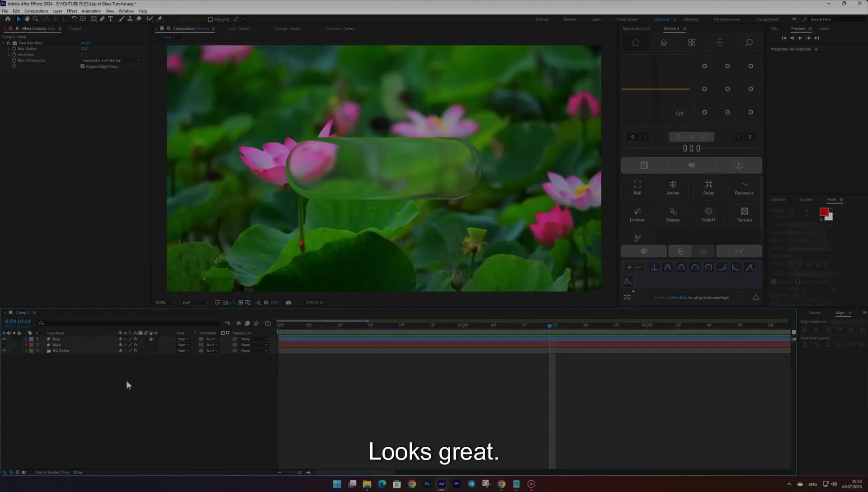Take a snapshot with the camera icon
This screenshot has width=868, height=492.
point(288,303)
